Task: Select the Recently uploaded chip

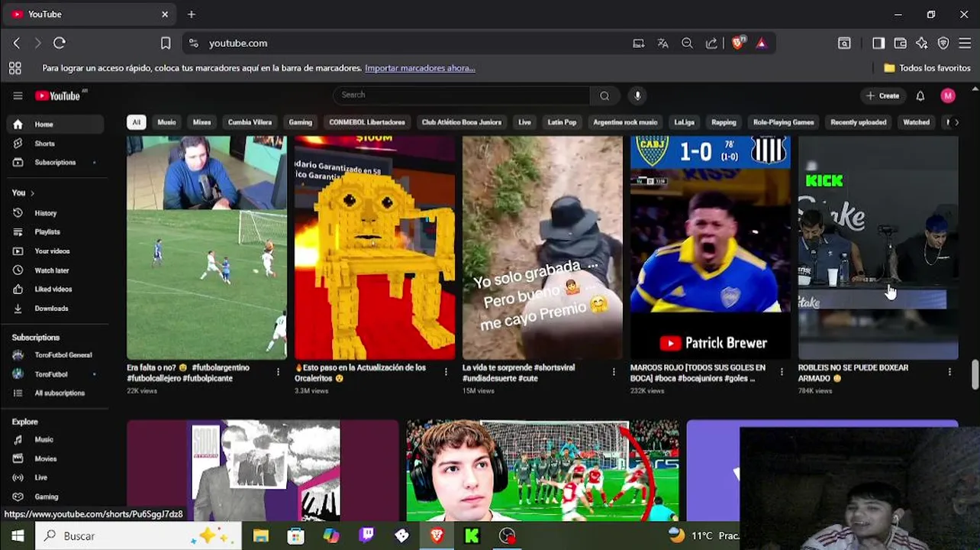Action: (x=858, y=122)
